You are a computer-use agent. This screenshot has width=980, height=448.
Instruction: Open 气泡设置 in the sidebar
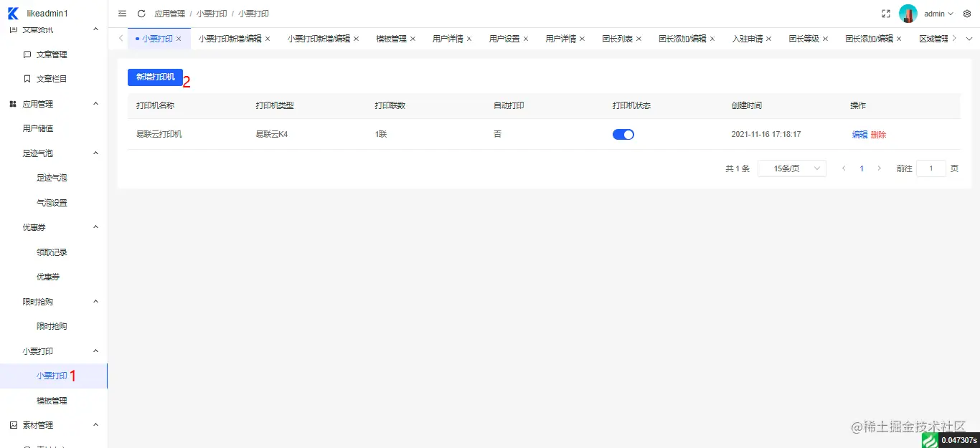pyautogui.click(x=52, y=203)
